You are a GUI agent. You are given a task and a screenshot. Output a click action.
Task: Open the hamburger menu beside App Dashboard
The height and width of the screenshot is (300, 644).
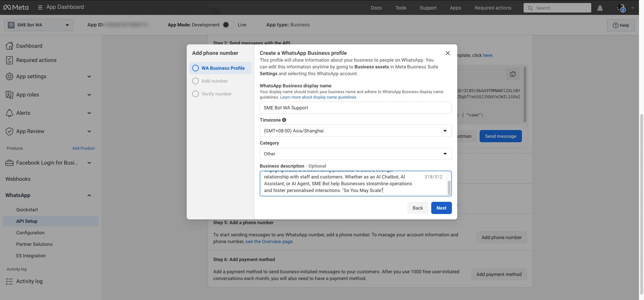40,7
